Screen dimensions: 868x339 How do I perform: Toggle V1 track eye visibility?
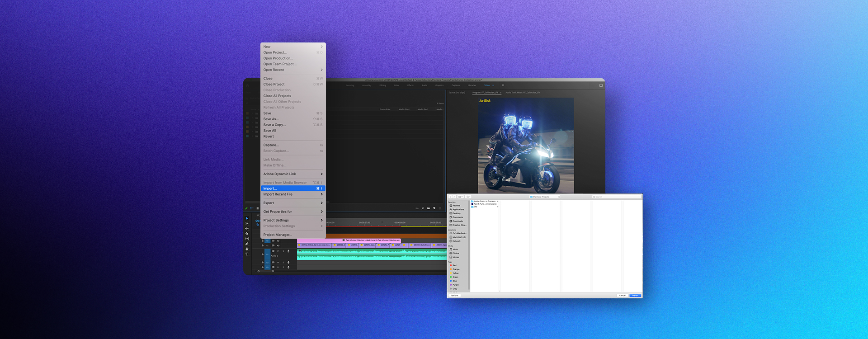278,245
